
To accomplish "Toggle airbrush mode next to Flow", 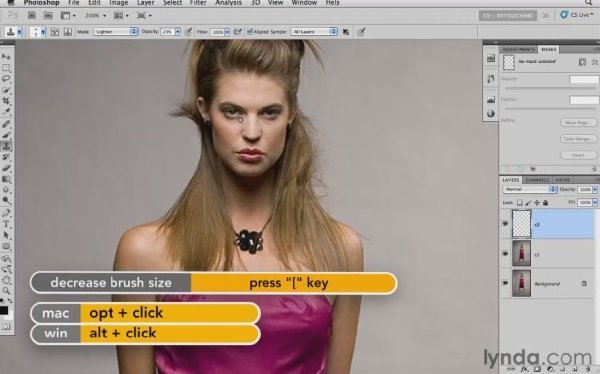I will pos(238,32).
